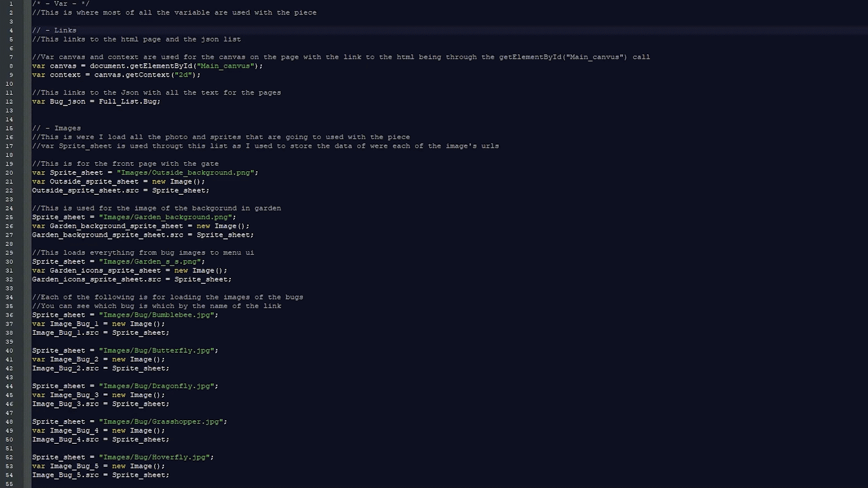Click "Full_List.Bug" on line 12
The width and height of the screenshot is (868, 488).
[x=127, y=102]
